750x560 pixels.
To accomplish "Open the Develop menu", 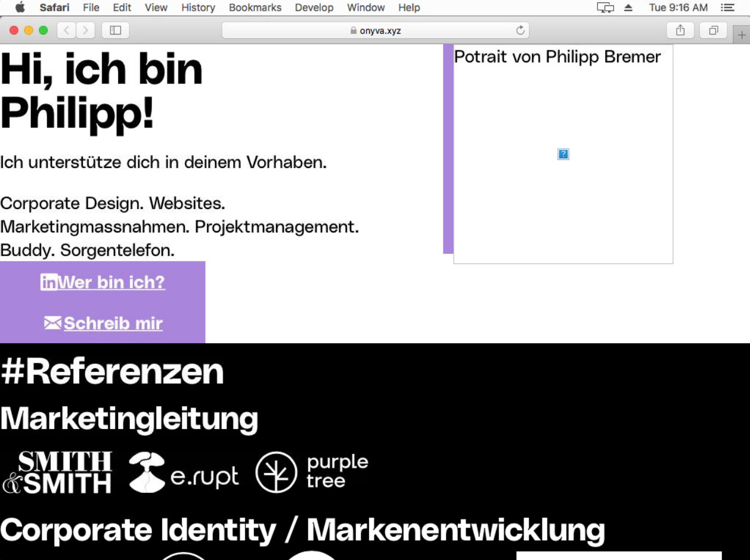I will point(314,8).
